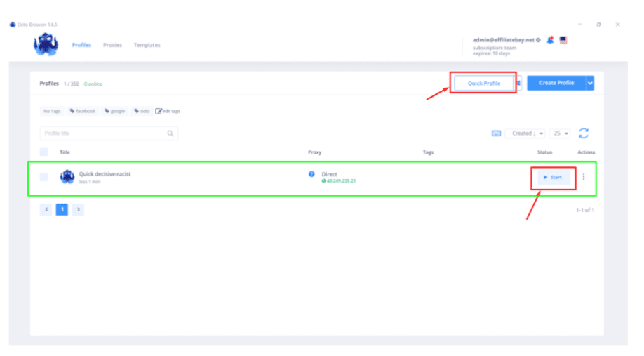
Task: Toggle the facebook tag filter
Action: pos(83,111)
